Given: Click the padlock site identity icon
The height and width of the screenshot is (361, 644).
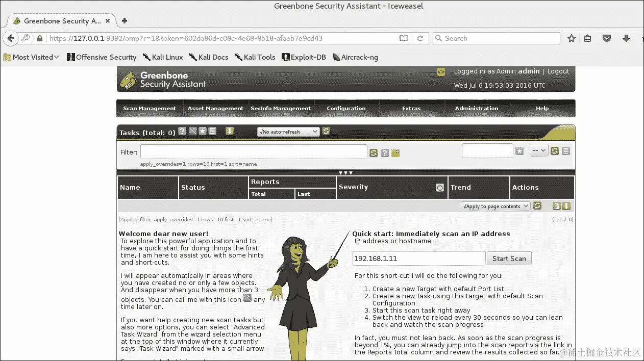Looking at the screenshot, I should tap(40, 38).
